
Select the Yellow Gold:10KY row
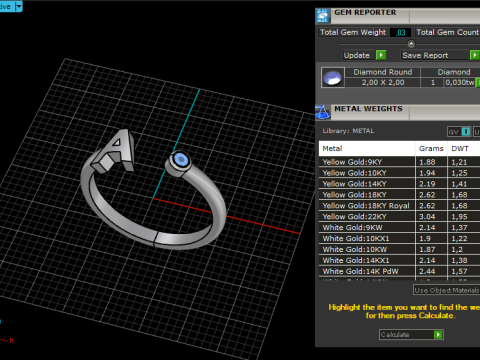(x=399, y=173)
